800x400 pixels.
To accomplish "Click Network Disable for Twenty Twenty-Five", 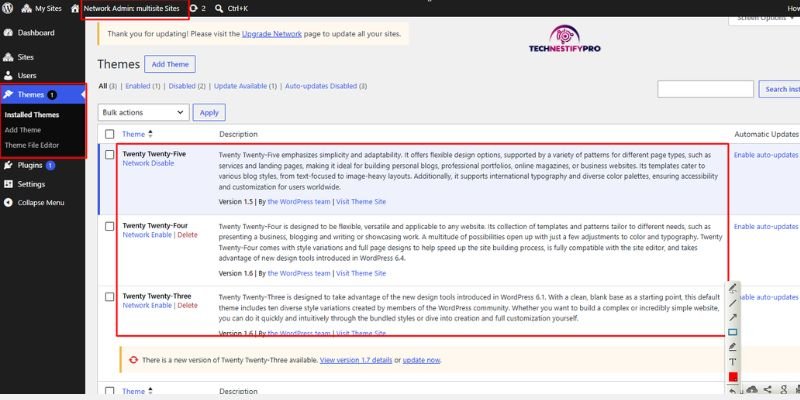I will pyautogui.click(x=148, y=163).
